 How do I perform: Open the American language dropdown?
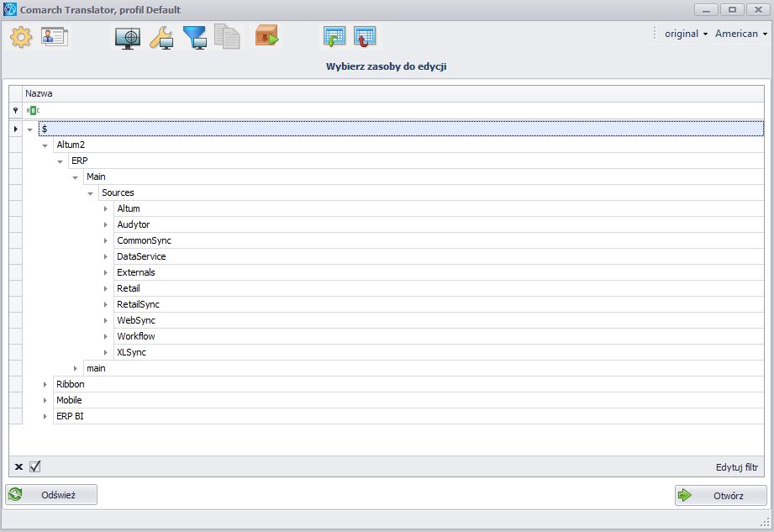tap(741, 34)
